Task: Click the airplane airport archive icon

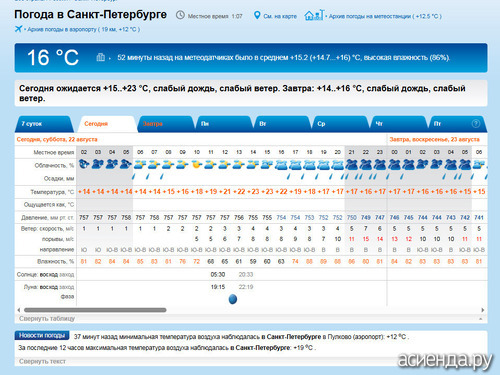Action: pyautogui.click(x=19, y=29)
